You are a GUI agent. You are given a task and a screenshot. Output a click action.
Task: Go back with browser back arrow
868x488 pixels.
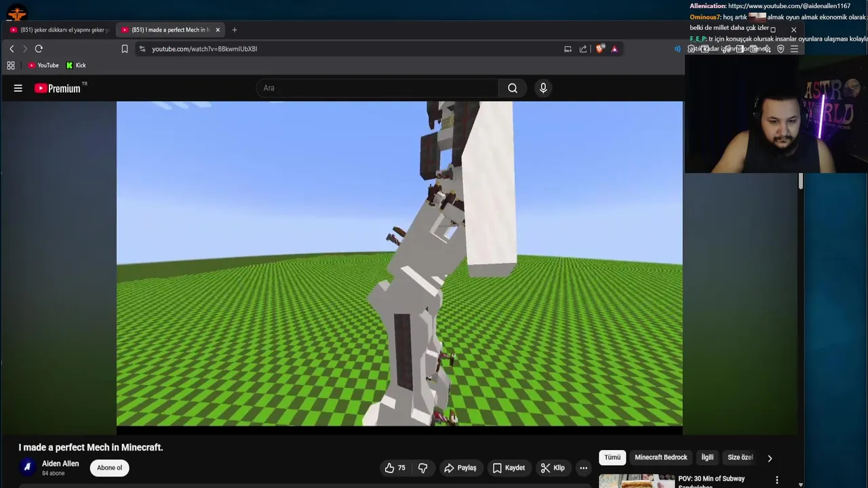pyautogui.click(x=12, y=49)
